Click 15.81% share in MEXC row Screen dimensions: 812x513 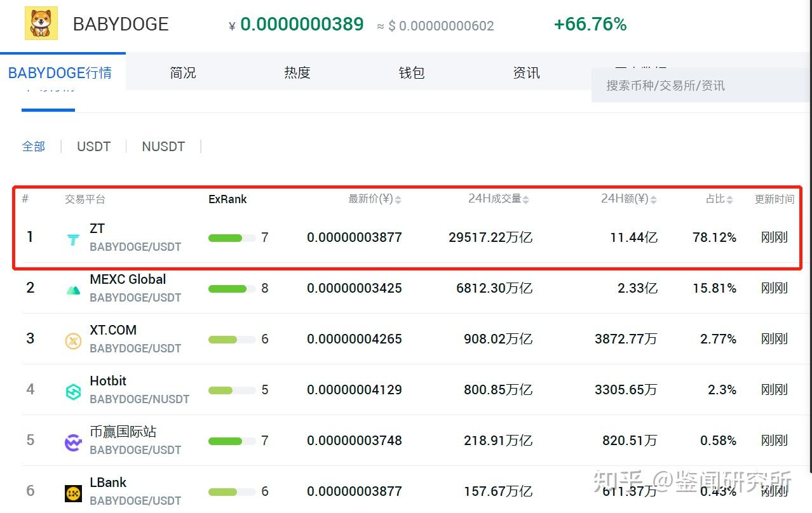[x=714, y=288]
